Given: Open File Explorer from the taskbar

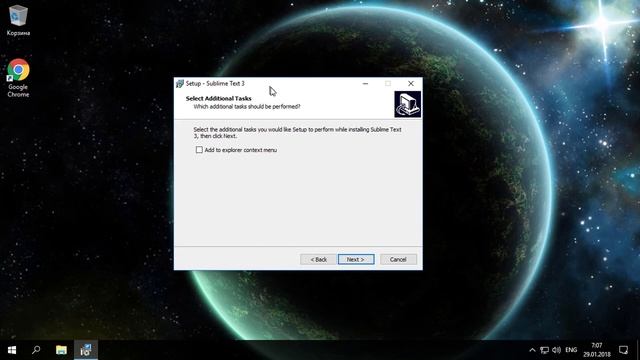Looking at the screenshot, I should 61,350.
